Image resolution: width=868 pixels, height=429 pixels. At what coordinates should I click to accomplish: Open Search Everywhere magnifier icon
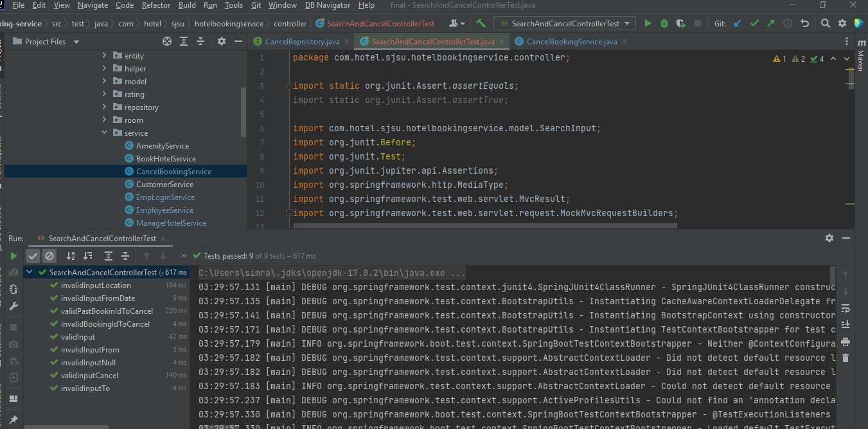825,23
